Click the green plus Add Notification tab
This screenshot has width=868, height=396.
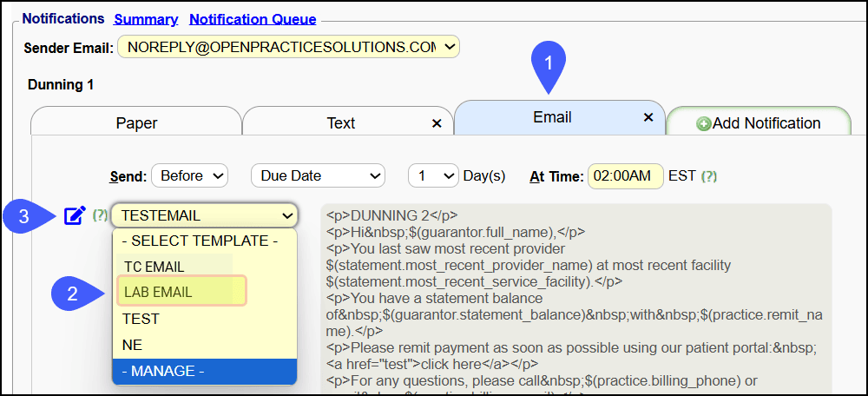point(759,123)
